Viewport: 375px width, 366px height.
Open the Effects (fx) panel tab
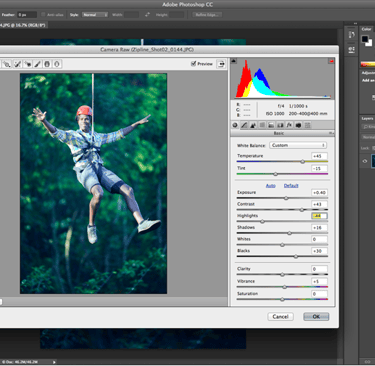pos(289,125)
